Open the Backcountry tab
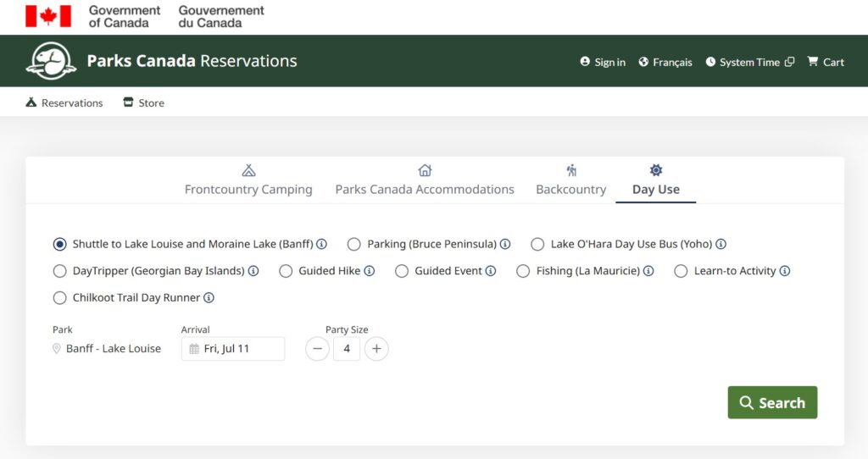This screenshot has width=868, height=459. (x=571, y=180)
